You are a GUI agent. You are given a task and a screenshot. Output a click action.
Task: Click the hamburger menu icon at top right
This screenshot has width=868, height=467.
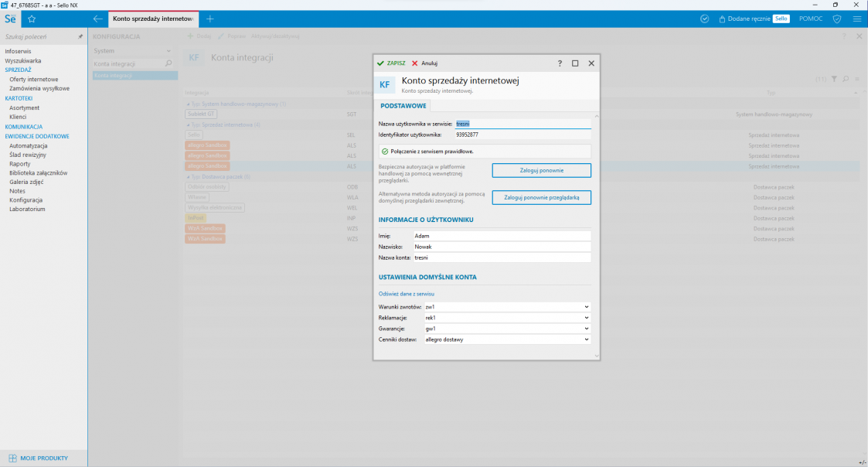pyautogui.click(x=857, y=19)
